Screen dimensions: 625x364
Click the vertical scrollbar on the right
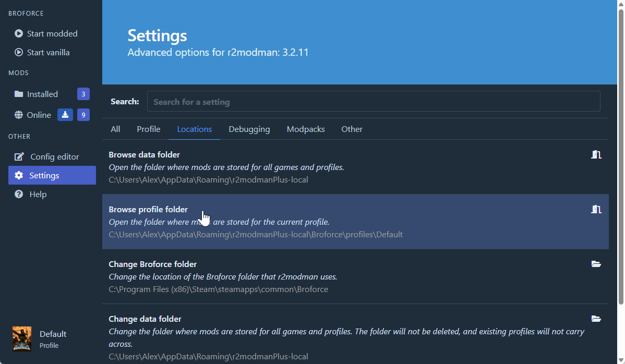pos(620,156)
